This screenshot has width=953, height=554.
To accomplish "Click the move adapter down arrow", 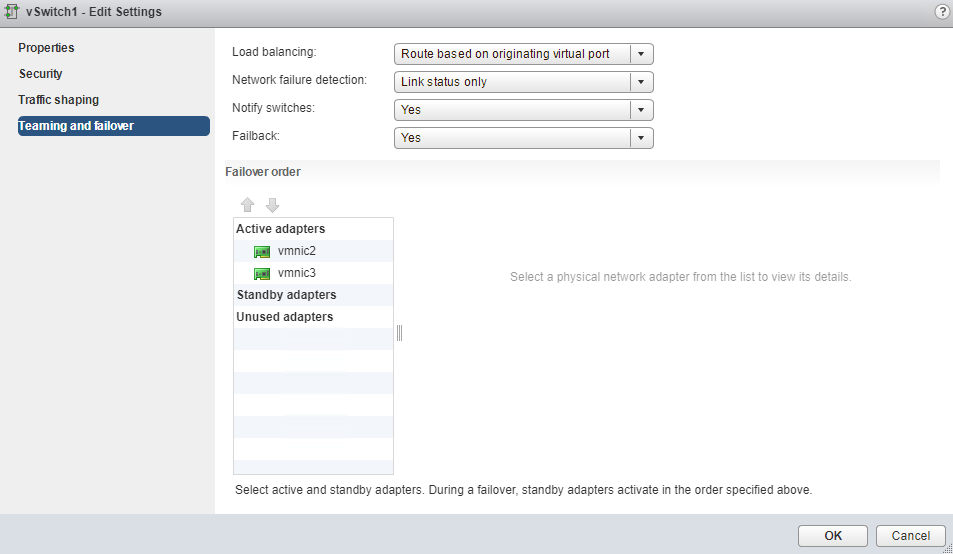I will coord(272,205).
